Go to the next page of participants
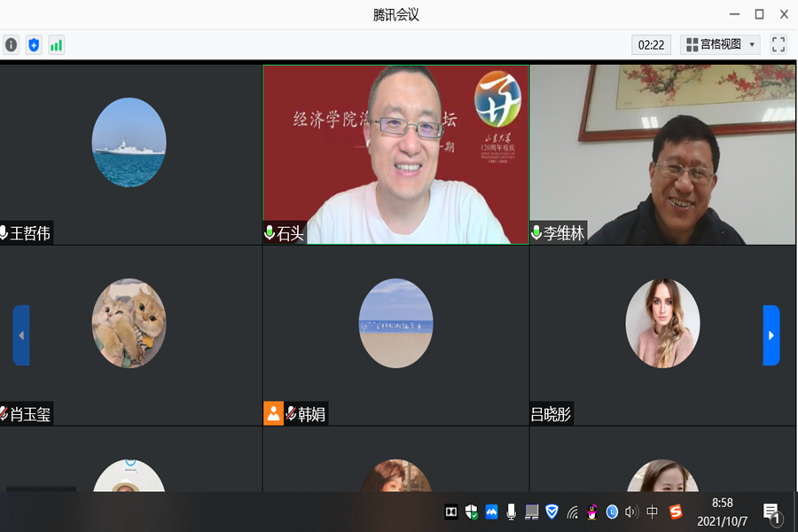798x532 pixels. tap(771, 335)
